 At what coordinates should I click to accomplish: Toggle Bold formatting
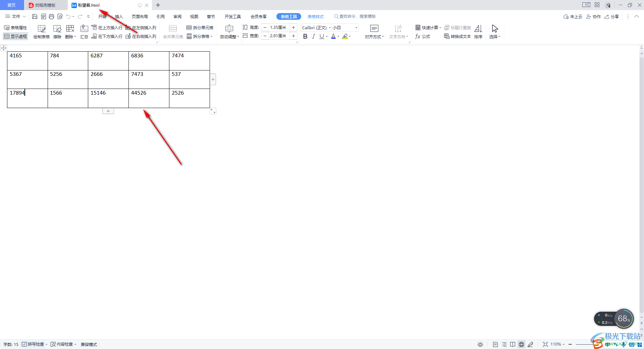tap(305, 36)
